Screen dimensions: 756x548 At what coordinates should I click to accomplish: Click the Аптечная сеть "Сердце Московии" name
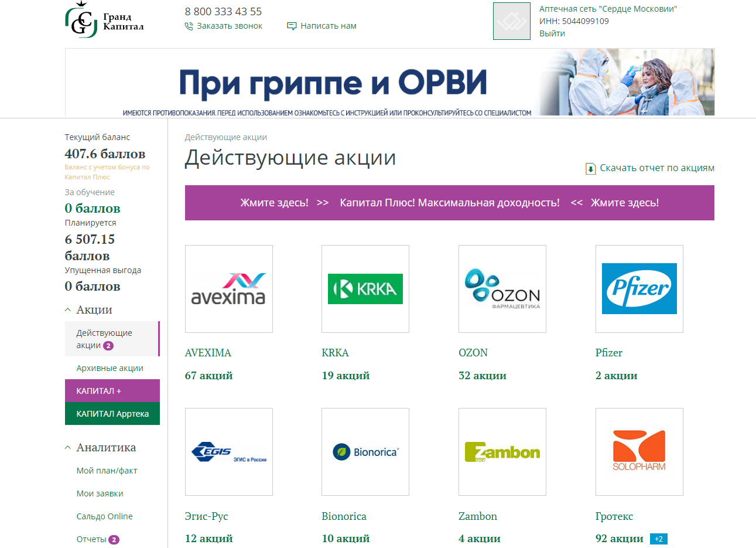[608, 9]
